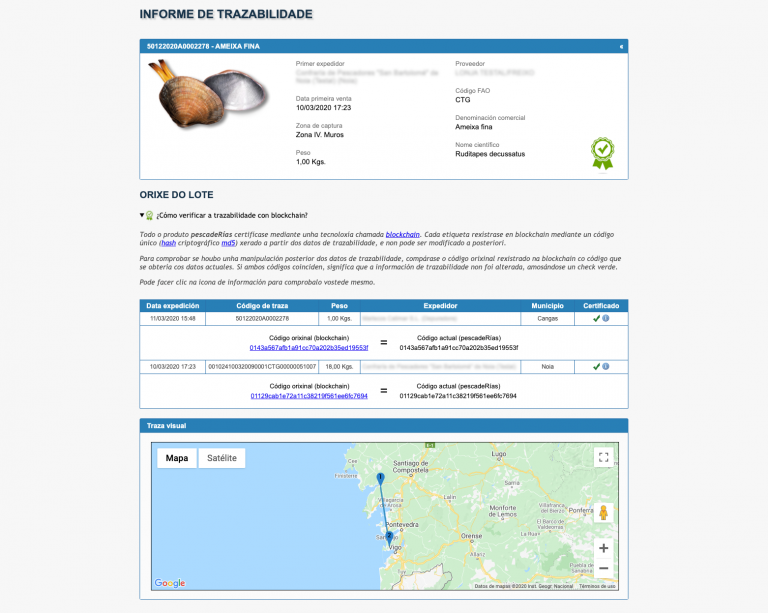Open blockchain code 01129cab1e72a11c38219f561ee6fc7694 link
Image resolution: width=768 pixels, height=613 pixels.
309,396
